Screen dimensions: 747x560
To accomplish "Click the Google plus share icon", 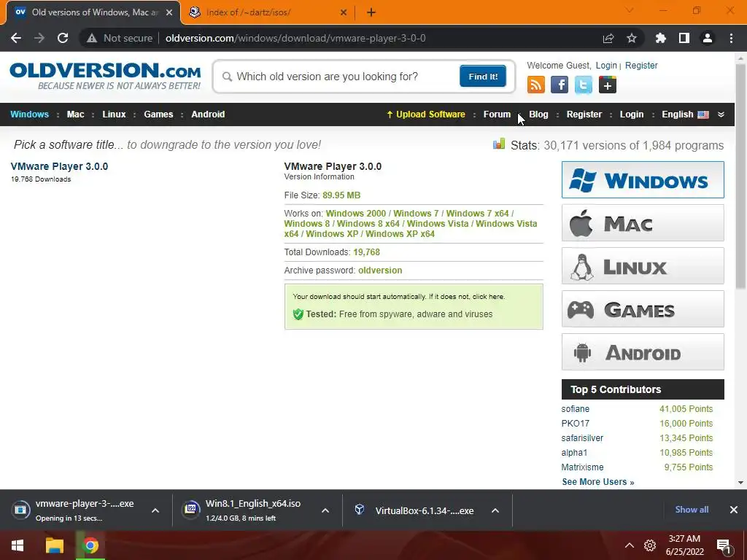I will pos(608,85).
